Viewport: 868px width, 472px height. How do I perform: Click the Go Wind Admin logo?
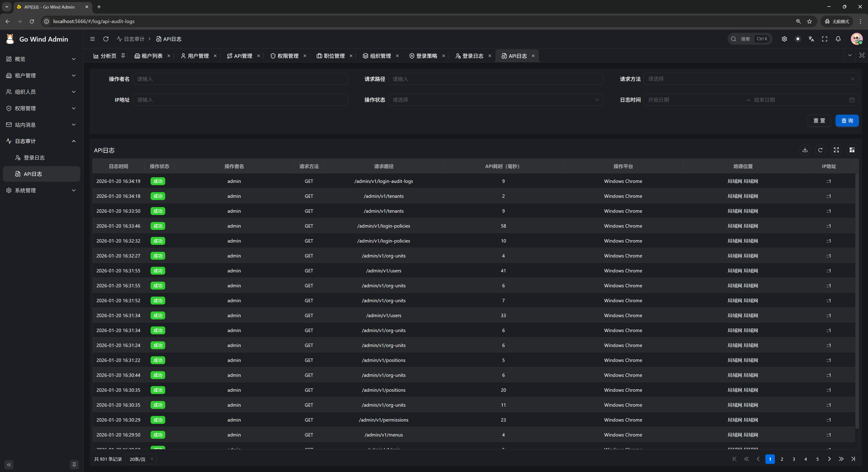(x=37, y=39)
